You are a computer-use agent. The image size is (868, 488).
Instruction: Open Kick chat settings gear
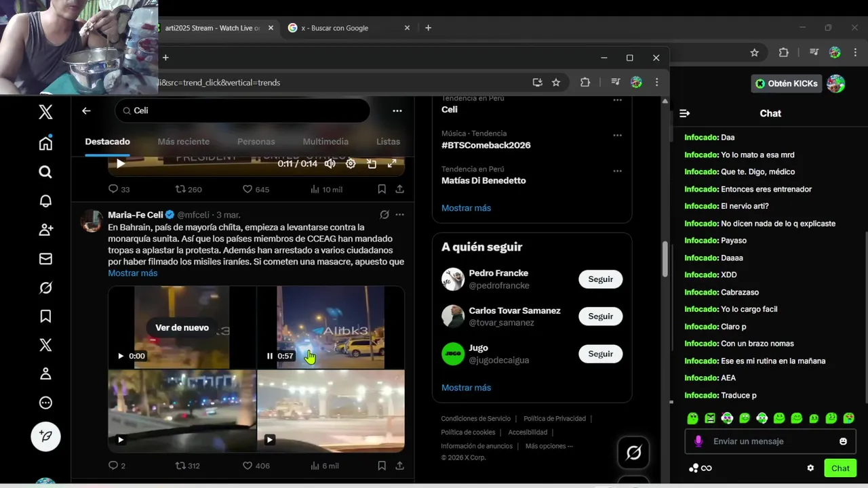(x=810, y=468)
